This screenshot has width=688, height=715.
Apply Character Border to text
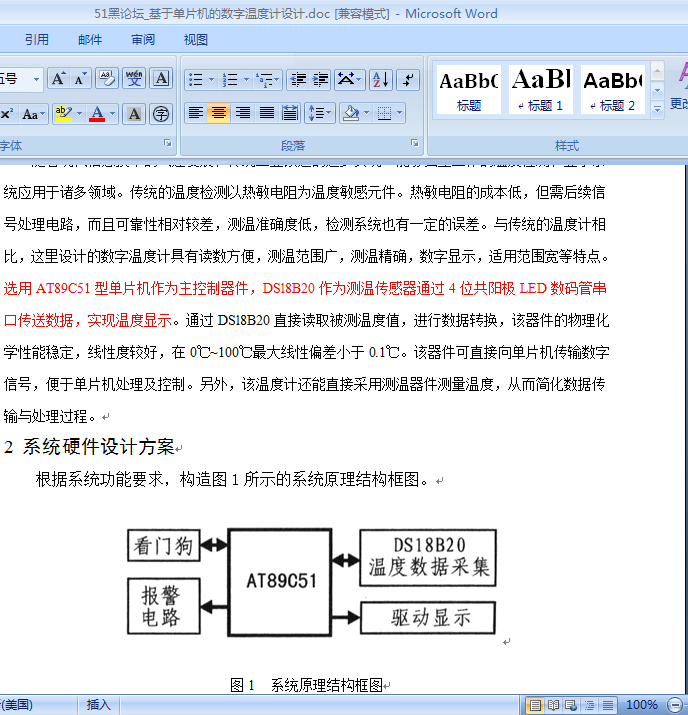161,78
